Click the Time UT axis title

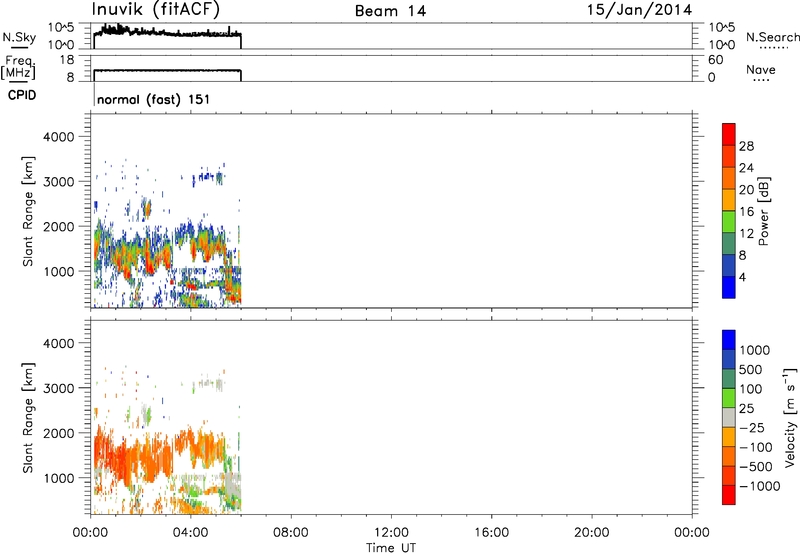tap(391, 548)
